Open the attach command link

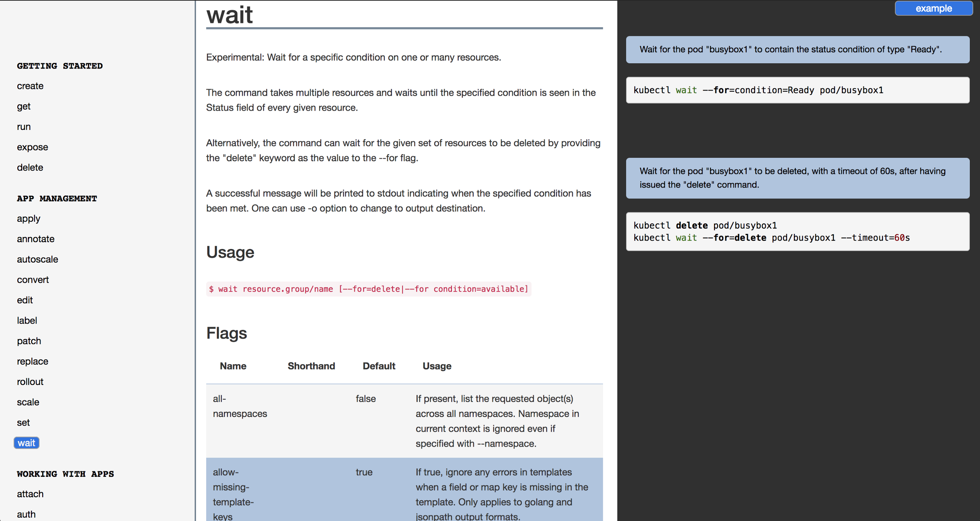(30, 494)
